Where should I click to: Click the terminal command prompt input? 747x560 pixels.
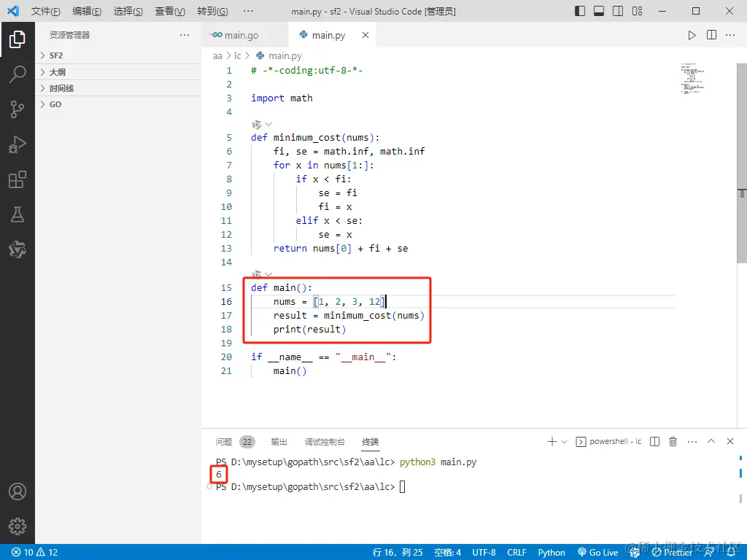point(403,486)
